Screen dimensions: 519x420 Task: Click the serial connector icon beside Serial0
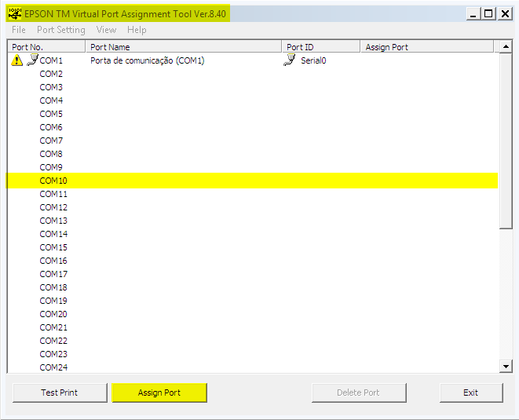[290, 60]
